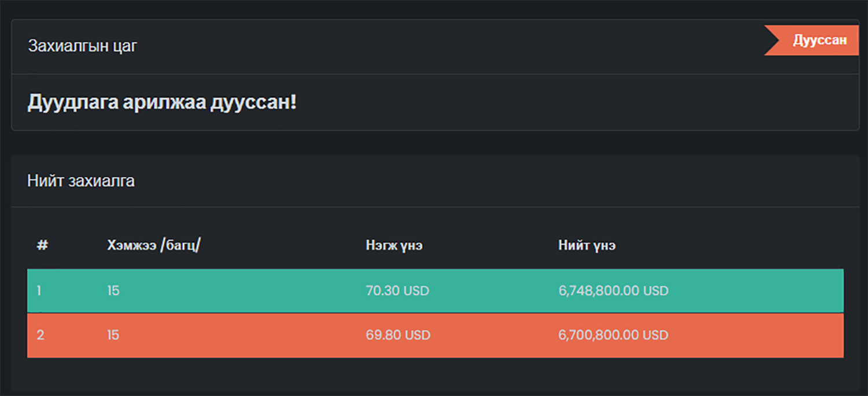Click the Захиалгын цаг panel title

point(83,46)
